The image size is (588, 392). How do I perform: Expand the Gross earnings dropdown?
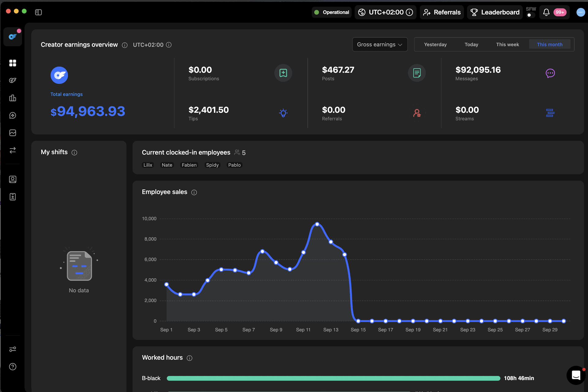[380, 44]
